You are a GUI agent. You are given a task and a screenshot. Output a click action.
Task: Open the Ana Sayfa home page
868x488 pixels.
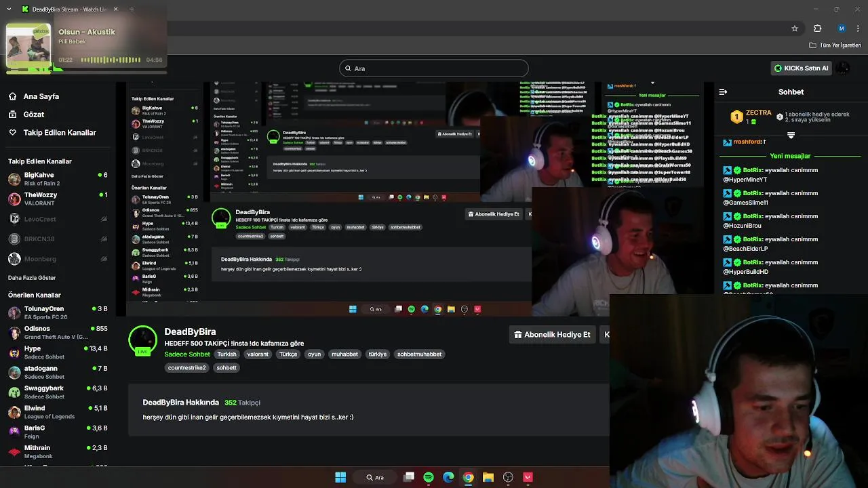[34, 96]
